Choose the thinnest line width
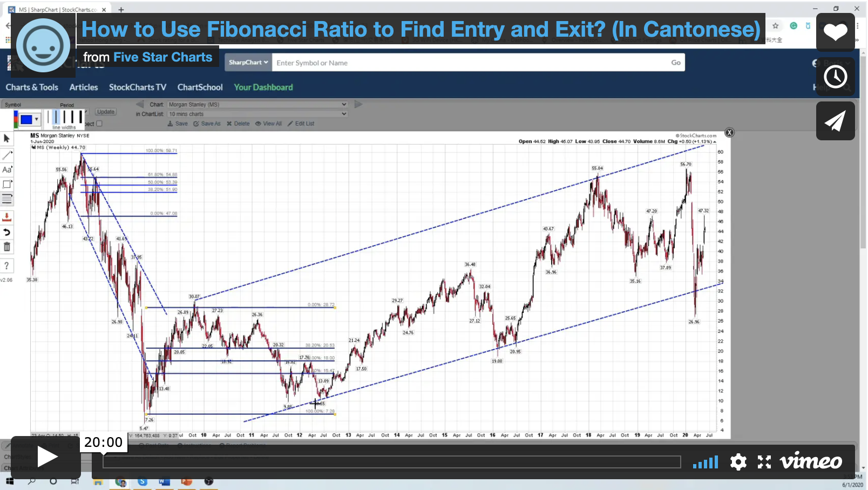Viewport: 868px width, 490px height. [48, 117]
